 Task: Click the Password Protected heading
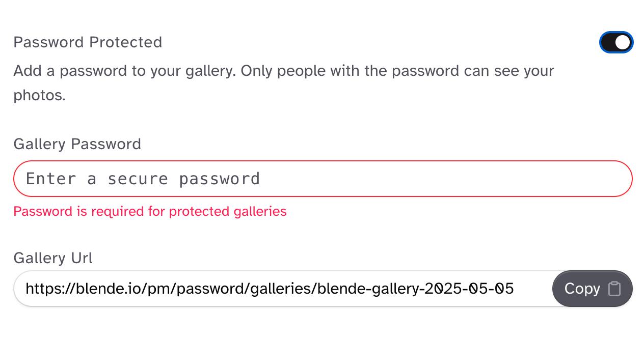88,42
